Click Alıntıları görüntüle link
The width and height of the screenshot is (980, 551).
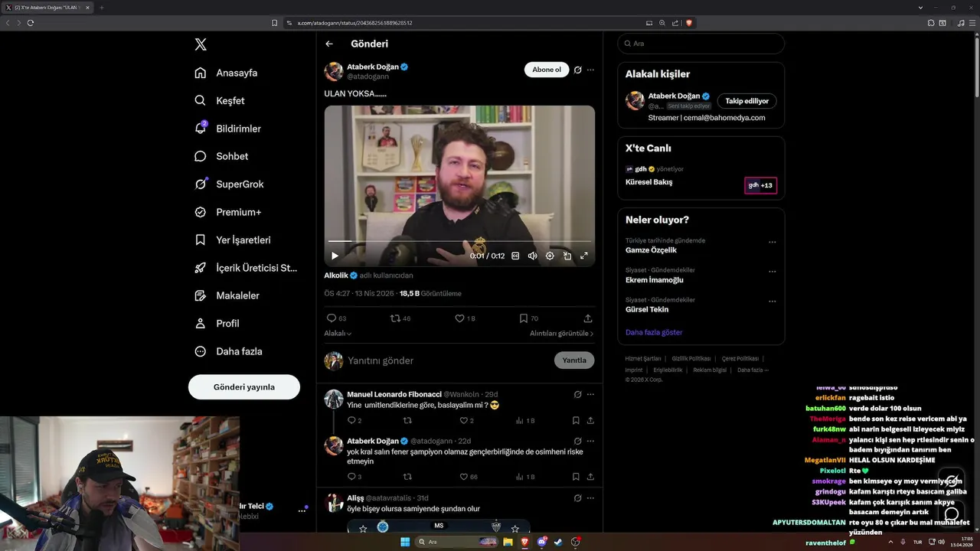point(561,334)
